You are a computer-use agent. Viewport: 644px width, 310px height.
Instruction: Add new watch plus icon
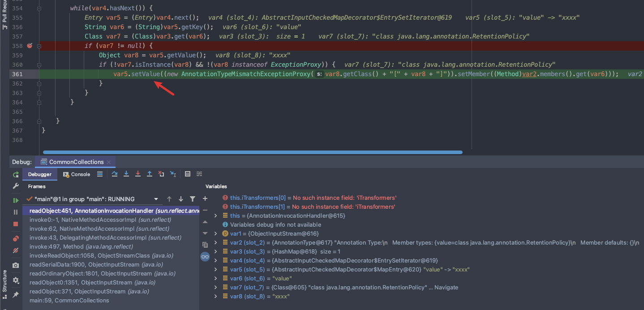tap(205, 198)
